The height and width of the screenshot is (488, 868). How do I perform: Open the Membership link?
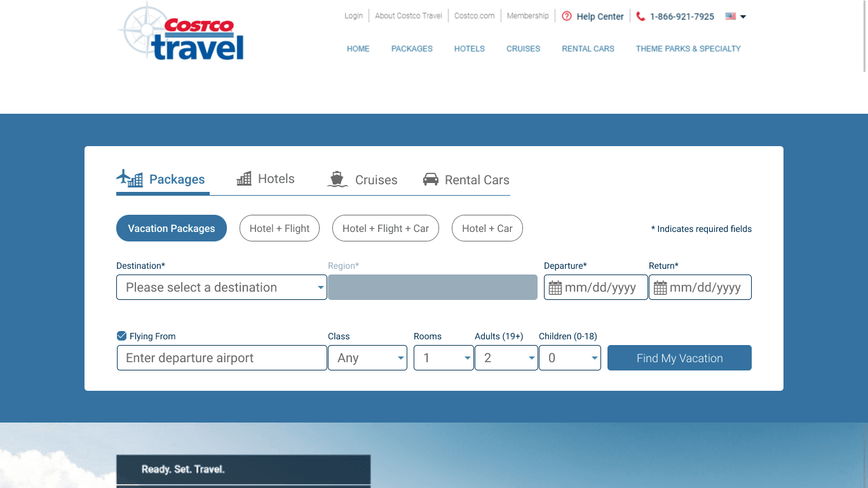pos(527,16)
